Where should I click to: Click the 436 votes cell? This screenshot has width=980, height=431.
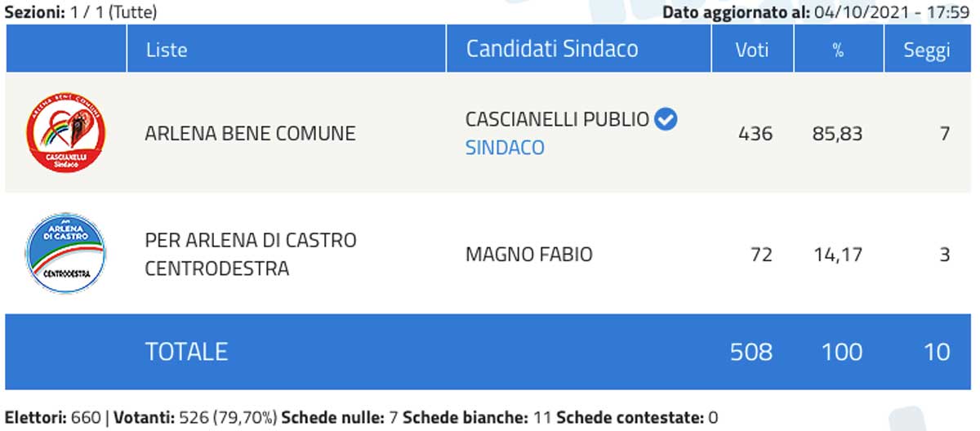coord(755,133)
